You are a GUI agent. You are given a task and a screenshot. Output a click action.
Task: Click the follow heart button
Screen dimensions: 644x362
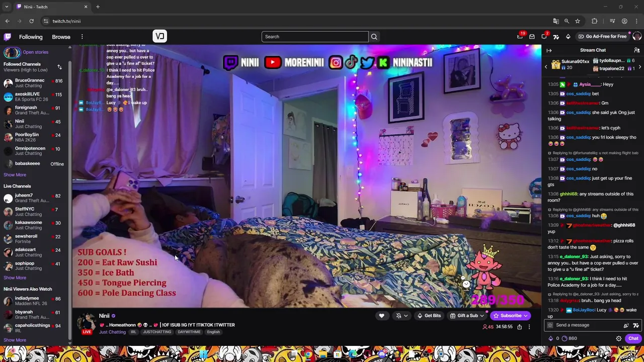[x=381, y=316]
